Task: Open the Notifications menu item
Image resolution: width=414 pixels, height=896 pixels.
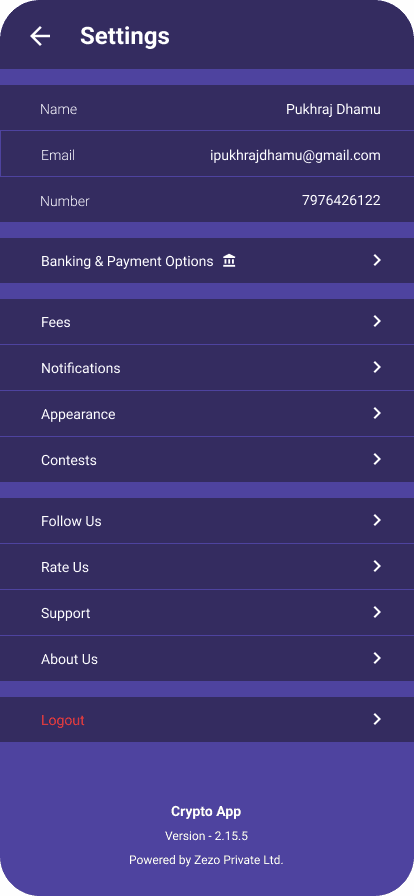Action: (x=207, y=368)
